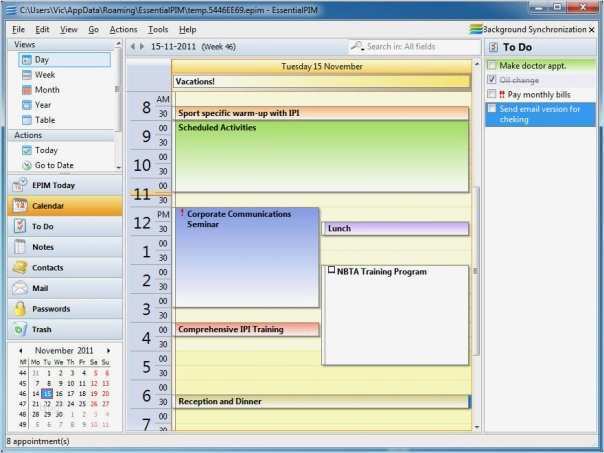Collapse the Actions section header
The height and width of the screenshot is (453, 604).
(62, 135)
